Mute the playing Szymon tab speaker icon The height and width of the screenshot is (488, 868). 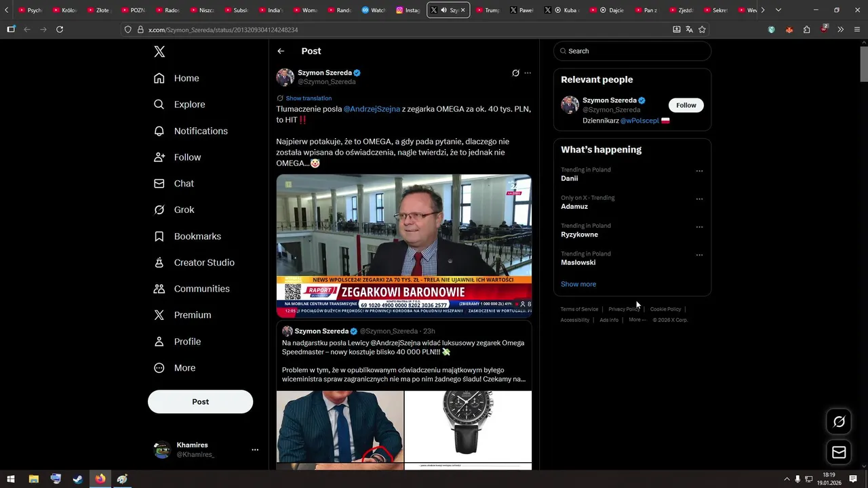pyautogui.click(x=443, y=10)
